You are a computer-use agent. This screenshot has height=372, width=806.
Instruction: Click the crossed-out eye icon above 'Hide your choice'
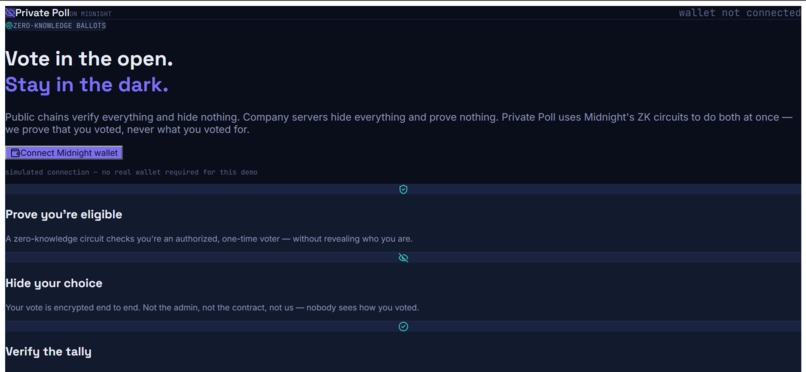point(404,258)
